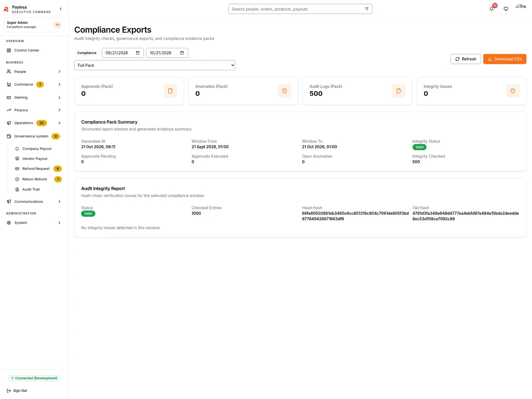532x399 pixels.
Task: Click the search filter funnel icon
Action: (367, 9)
